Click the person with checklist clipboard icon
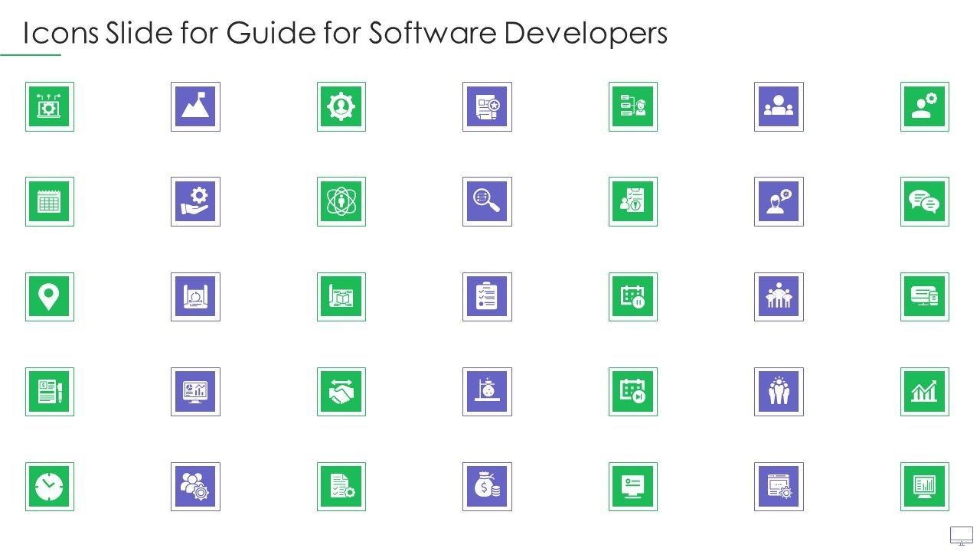Viewport: 980px width, 551px height. pos(633,202)
